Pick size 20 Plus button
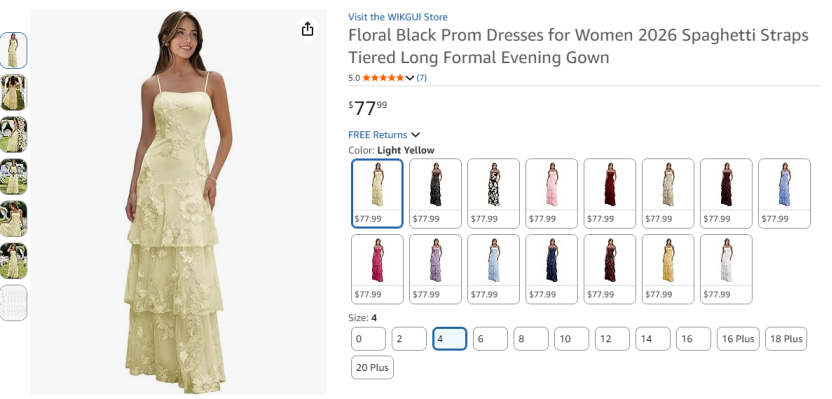This screenshot has height=399, width=832. point(372,367)
